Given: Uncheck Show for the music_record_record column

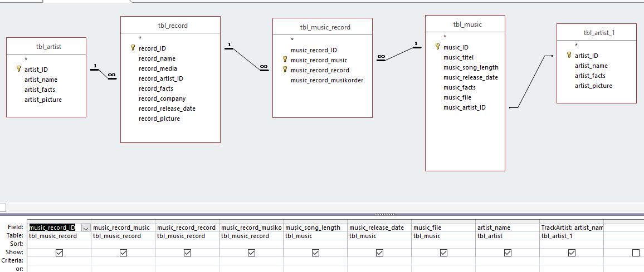Looking at the screenshot, I should click(x=187, y=253).
